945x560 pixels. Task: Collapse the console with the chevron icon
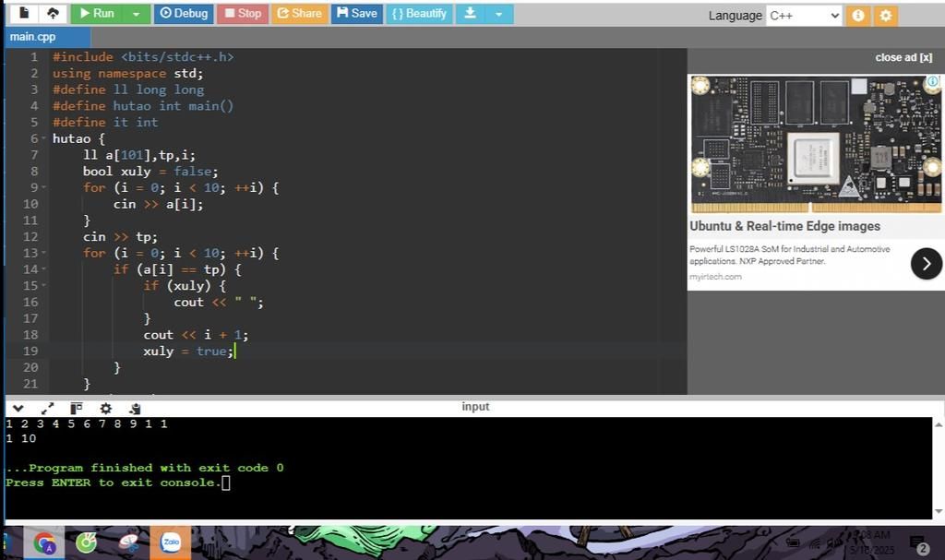[18, 408]
